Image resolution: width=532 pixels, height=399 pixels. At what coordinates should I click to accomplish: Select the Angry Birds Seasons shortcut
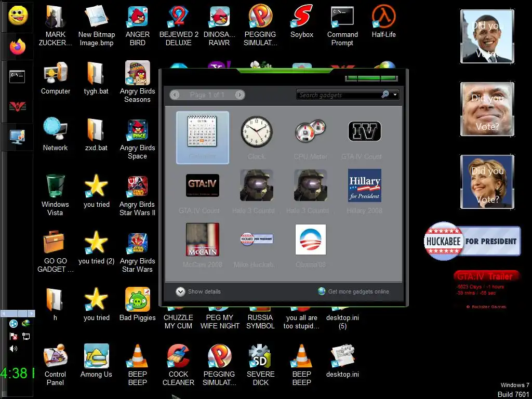click(x=137, y=82)
